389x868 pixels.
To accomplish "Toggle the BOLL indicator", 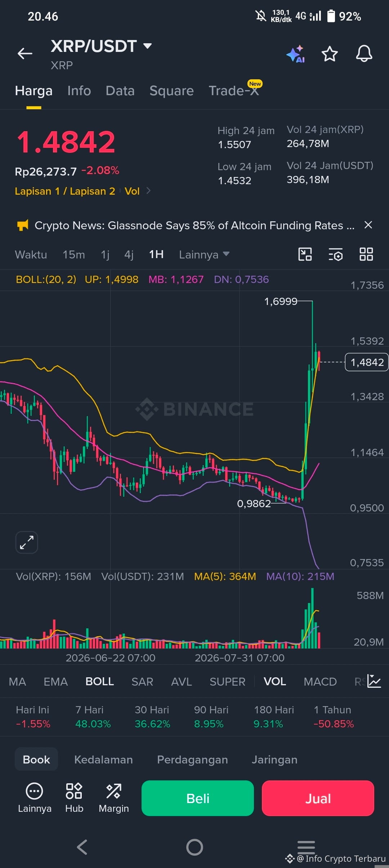I will pyautogui.click(x=100, y=682).
